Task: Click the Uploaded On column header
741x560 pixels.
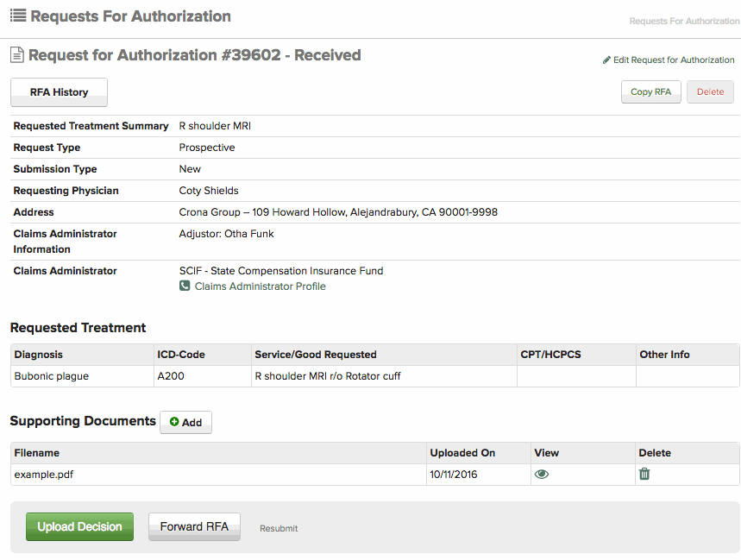Action: (x=462, y=453)
